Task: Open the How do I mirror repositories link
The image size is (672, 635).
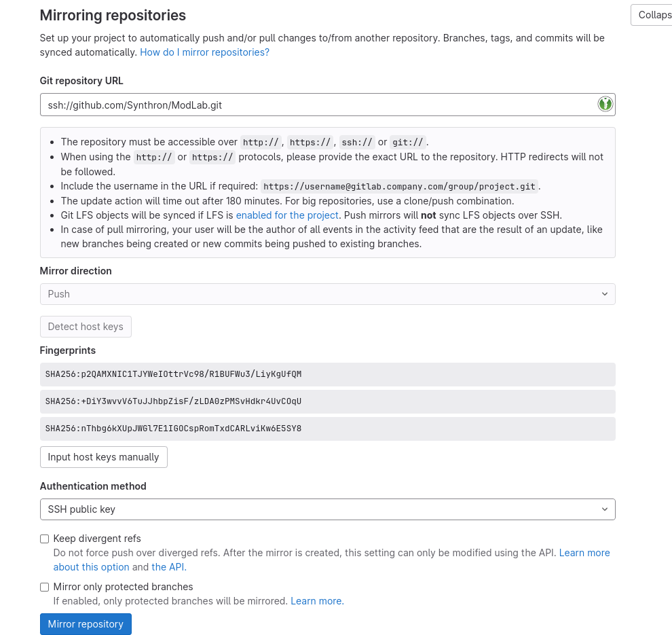Action: (x=204, y=52)
